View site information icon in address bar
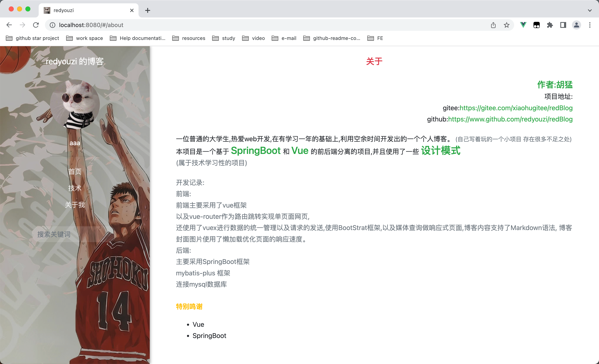 tap(52, 25)
